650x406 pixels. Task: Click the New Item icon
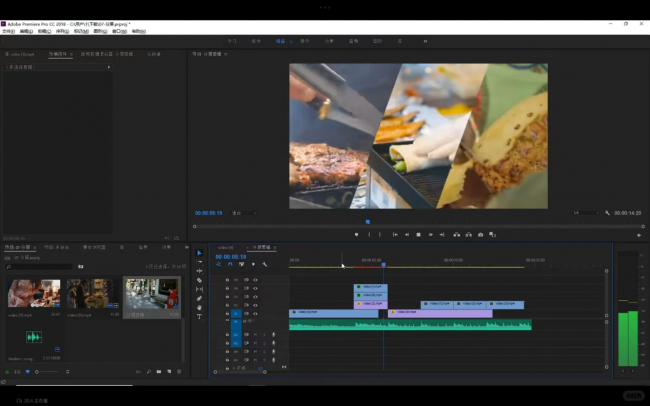(x=169, y=372)
